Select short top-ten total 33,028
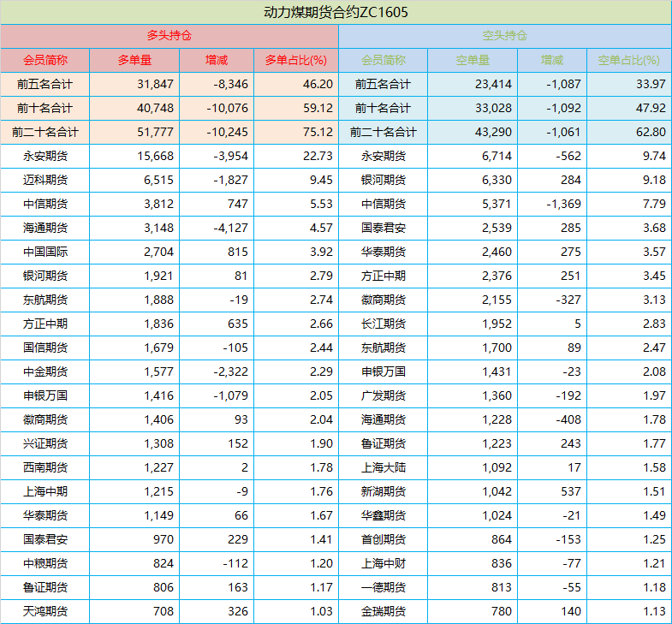This screenshot has height=624, width=672. click(x=493, y=108)
